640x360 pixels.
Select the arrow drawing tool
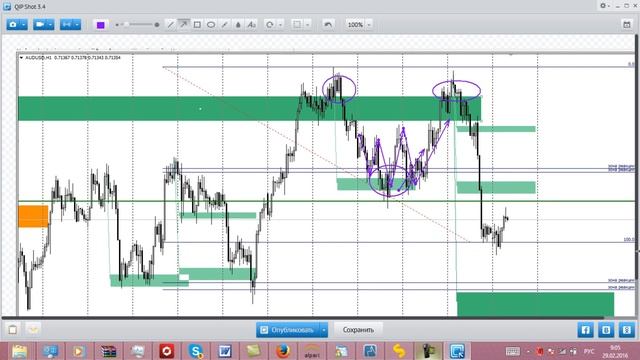click(184, 25)
